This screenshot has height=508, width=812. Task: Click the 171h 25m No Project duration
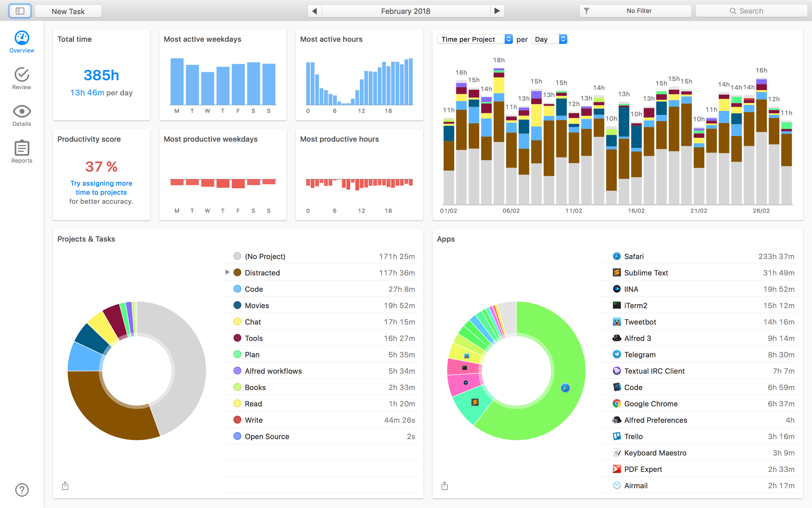click(x=397, y=256)
